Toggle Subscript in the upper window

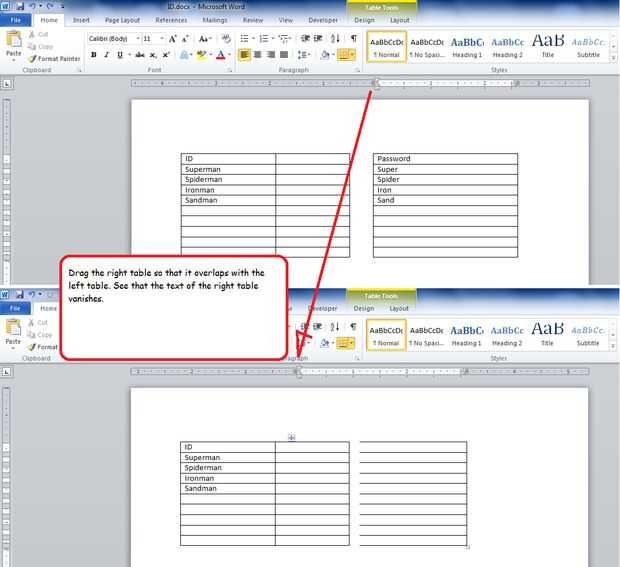coord(153,55)
